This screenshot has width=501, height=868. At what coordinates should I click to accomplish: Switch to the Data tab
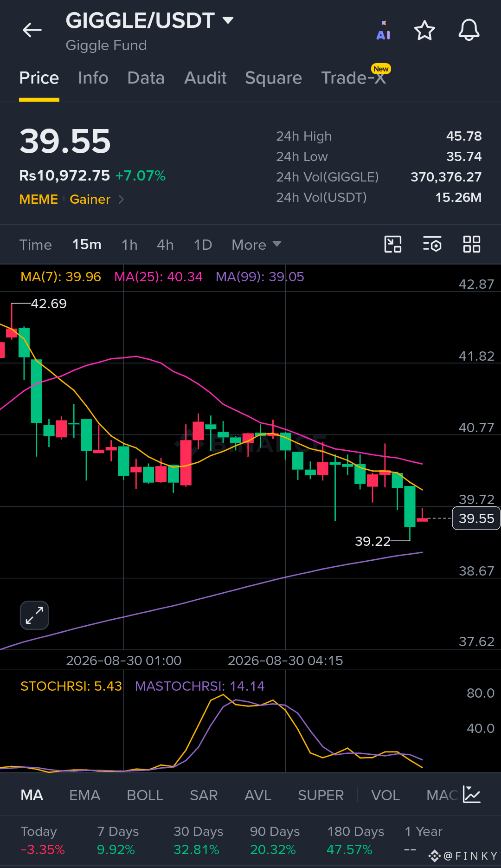(x=146, y=78)
